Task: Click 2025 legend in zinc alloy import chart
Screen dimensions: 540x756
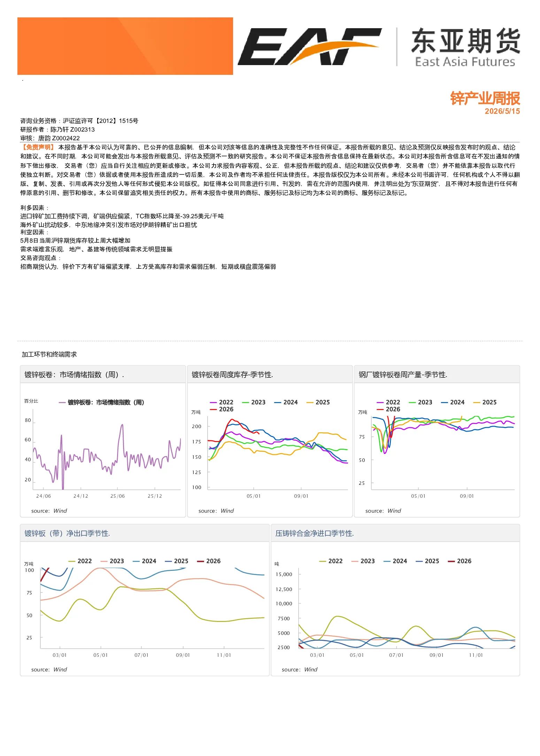Action: click(427, 561)
